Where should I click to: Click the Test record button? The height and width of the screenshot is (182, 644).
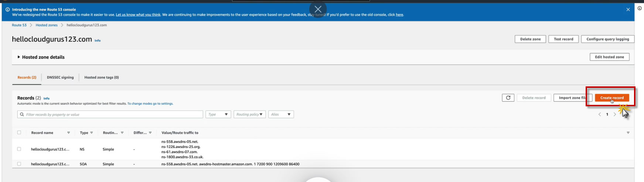[563, 39]
